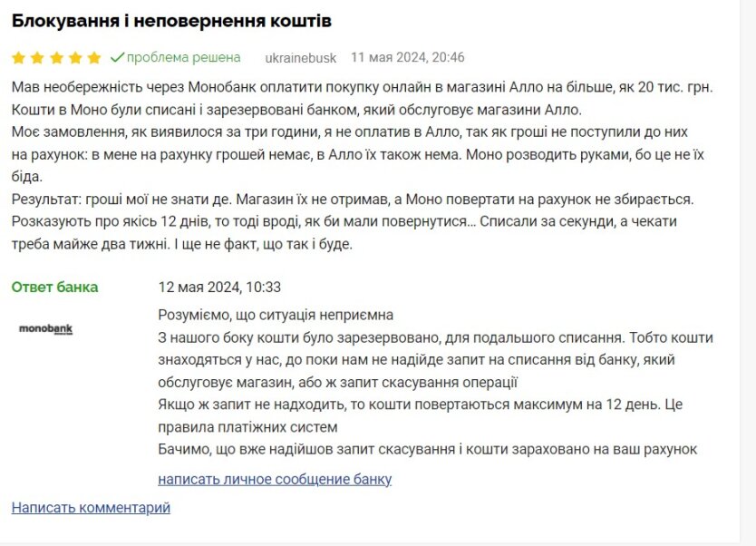The width and height of the screenshot is (756, 546).
Task: Click the fifth yellow rating star
Action: click(x=94, y=58)
